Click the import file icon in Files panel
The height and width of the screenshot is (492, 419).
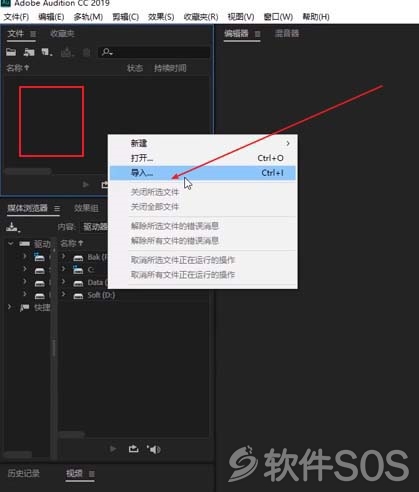pyautogui.click(x=29, y=52)
